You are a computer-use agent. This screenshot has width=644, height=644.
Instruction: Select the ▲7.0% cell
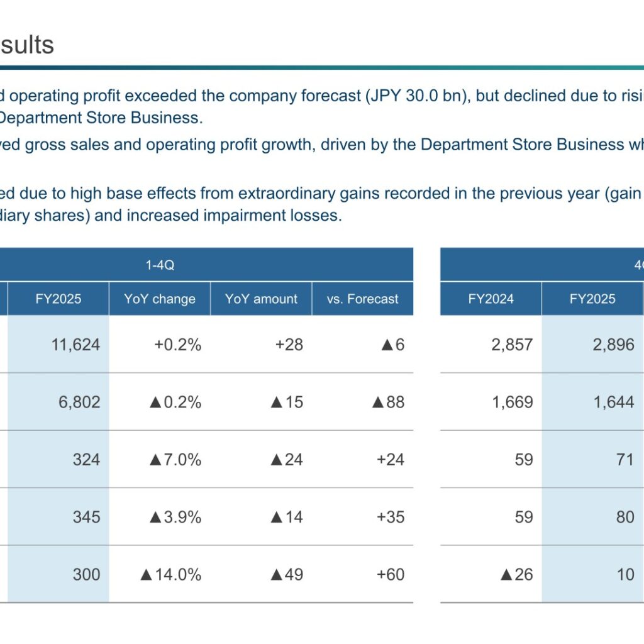point(175,460)
